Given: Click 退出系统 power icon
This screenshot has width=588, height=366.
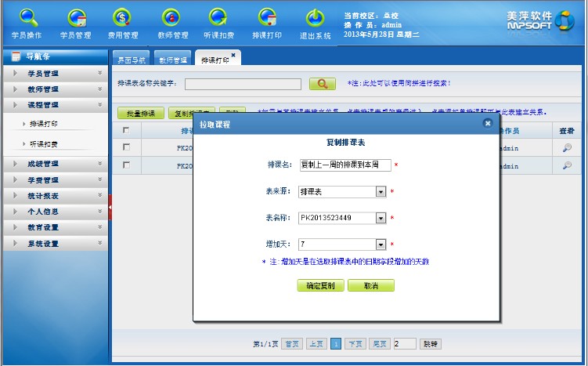Looking at the screenshot, I should pos(315,19).
